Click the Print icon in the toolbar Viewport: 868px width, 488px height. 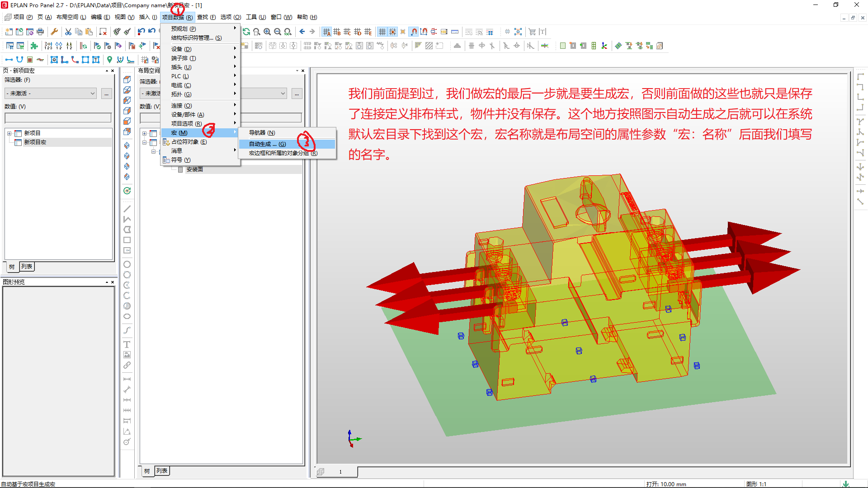click(40, 32)
